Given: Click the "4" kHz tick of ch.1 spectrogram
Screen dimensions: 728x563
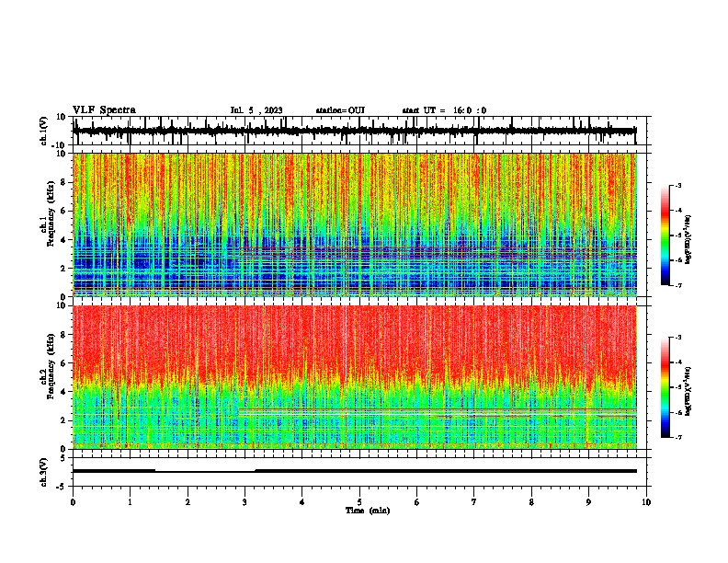Looking at the screenshot, I should [x=64, y=240].
